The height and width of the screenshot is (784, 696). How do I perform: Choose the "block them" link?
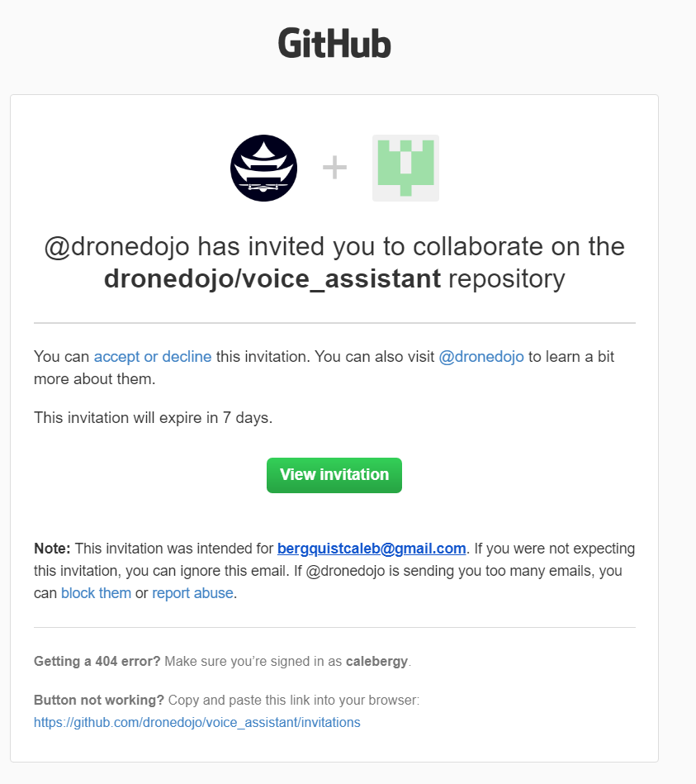click(96, 593)
